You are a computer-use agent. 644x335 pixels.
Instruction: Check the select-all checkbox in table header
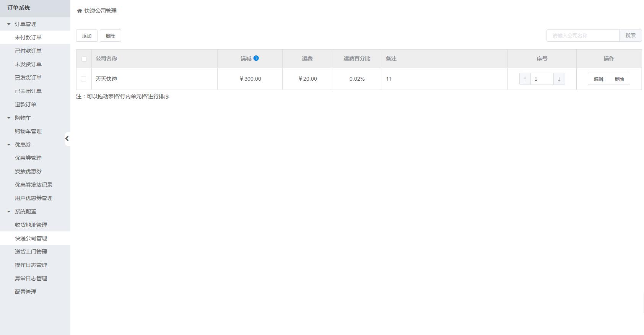pos(84,59)
